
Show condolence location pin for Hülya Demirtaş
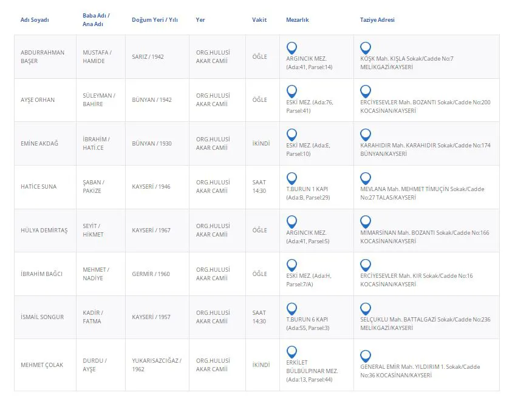click(x=366, y=221)
